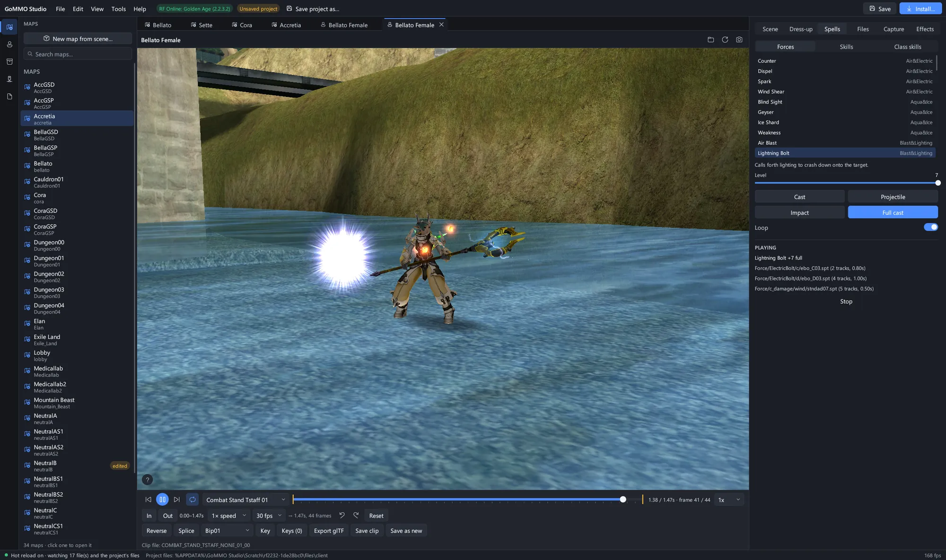Open the 1x playback rate dropdown
Image resolution: width=946 pixels, height=560 pixels.
[729, 499]
